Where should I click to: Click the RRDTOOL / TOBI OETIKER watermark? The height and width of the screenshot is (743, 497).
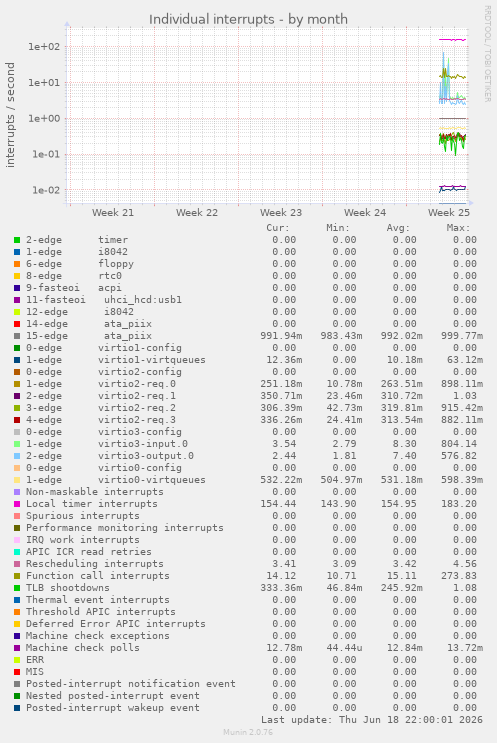488,54
